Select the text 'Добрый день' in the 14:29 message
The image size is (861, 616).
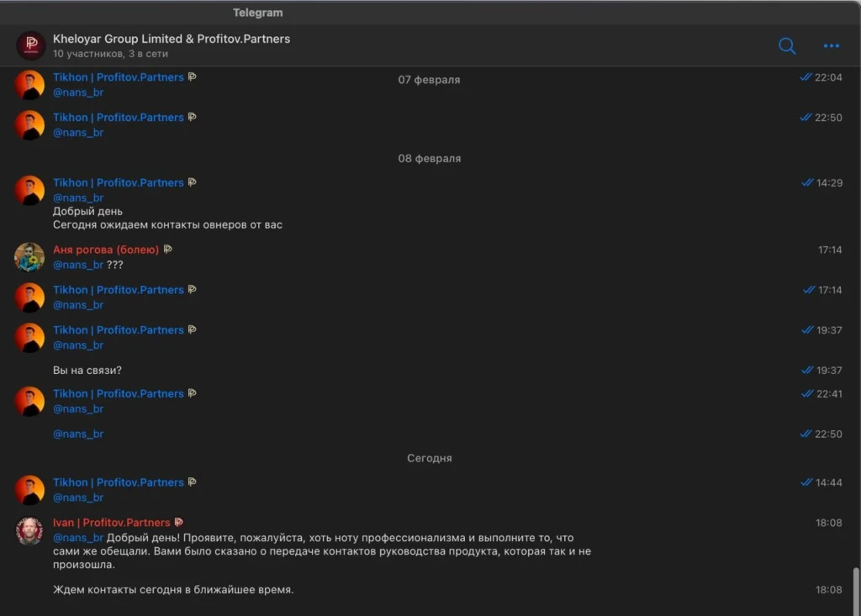click(87, 212)
